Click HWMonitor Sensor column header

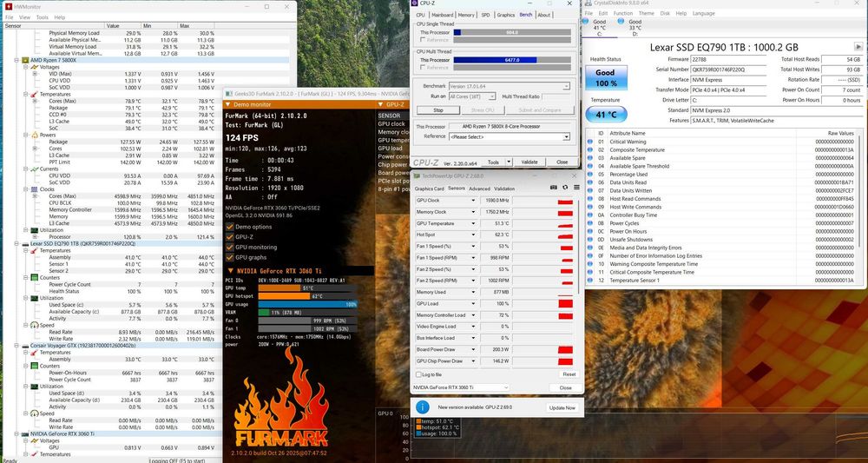pyautogui.click(x=54, y=26)
